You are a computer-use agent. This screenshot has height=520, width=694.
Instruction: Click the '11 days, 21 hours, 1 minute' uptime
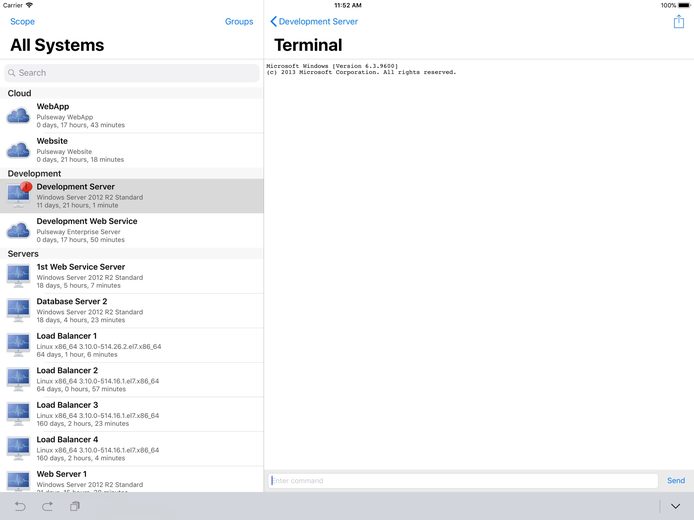coord(77,205)
